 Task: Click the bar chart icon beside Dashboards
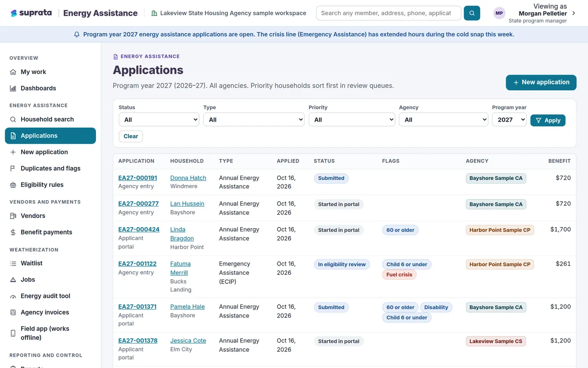tap(13, 88)
